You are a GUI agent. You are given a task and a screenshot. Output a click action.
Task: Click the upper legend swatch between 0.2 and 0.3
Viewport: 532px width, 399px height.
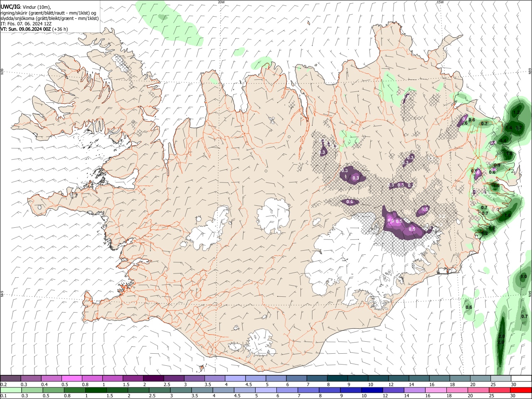(x=11, y=378)
